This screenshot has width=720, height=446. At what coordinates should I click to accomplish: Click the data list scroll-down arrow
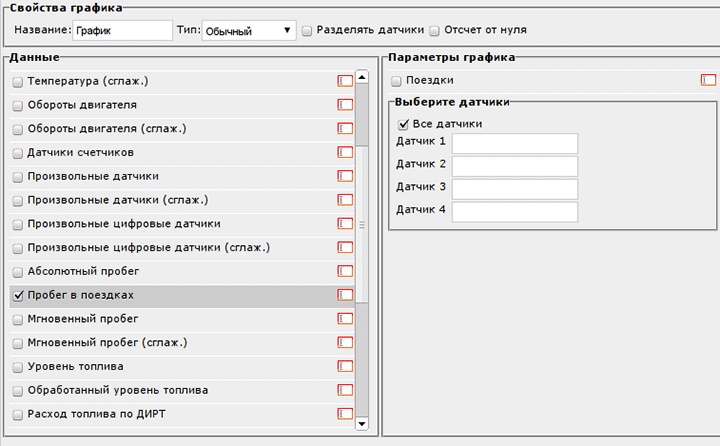[x=362, y=423]
